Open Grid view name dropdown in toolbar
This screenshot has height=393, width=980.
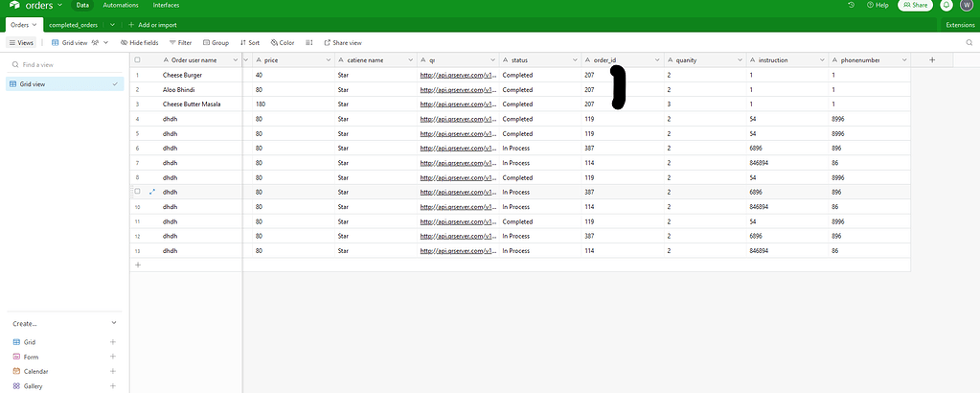(105, 42)
